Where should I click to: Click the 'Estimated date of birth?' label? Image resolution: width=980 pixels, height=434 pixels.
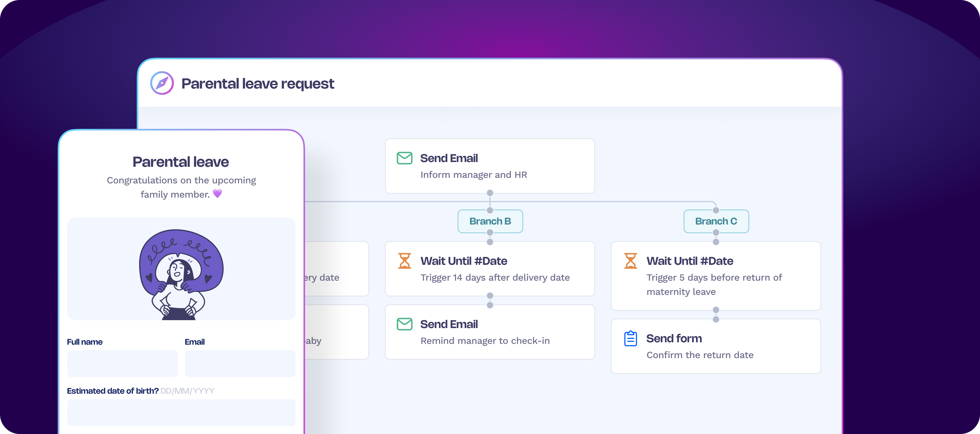[112, 391]
